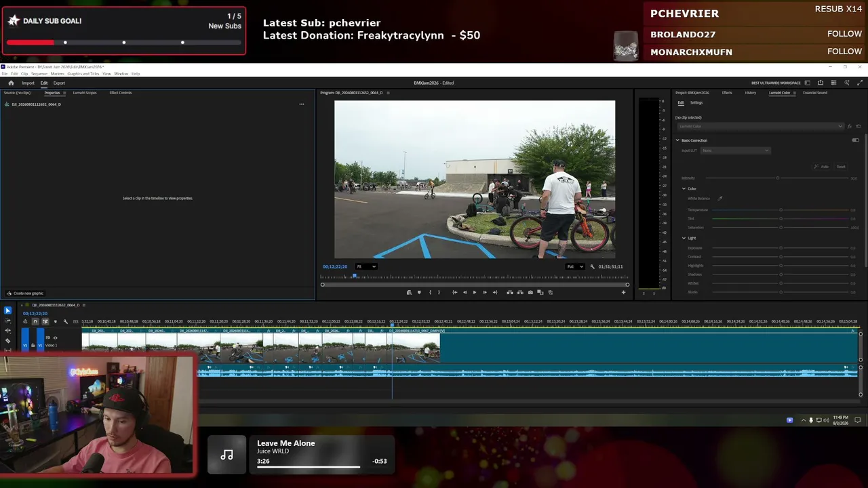
Task: Open the Input LUT dropdown
Action: coord(736,150)
